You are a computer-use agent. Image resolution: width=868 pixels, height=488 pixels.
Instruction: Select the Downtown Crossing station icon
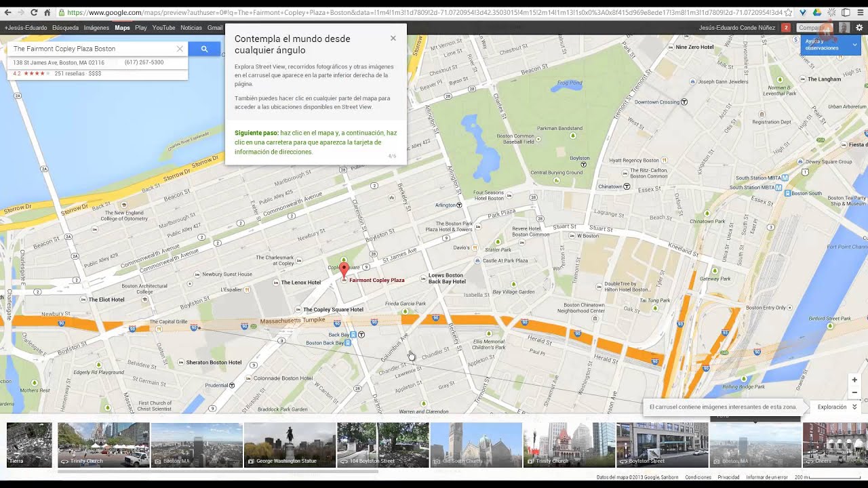(684, 102)
